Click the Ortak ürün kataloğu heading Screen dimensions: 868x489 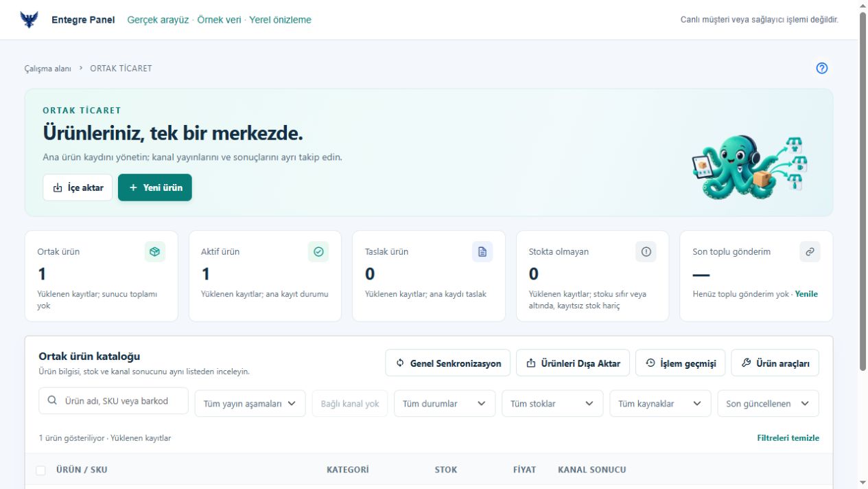tap(89, 356)
